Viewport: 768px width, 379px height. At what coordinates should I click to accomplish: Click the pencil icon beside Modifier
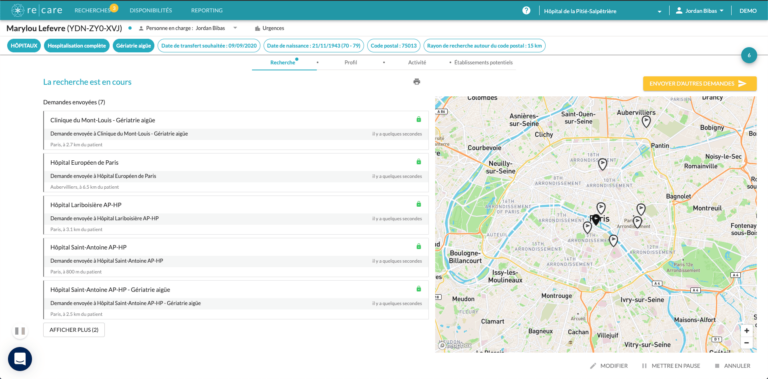coord(593,366)
